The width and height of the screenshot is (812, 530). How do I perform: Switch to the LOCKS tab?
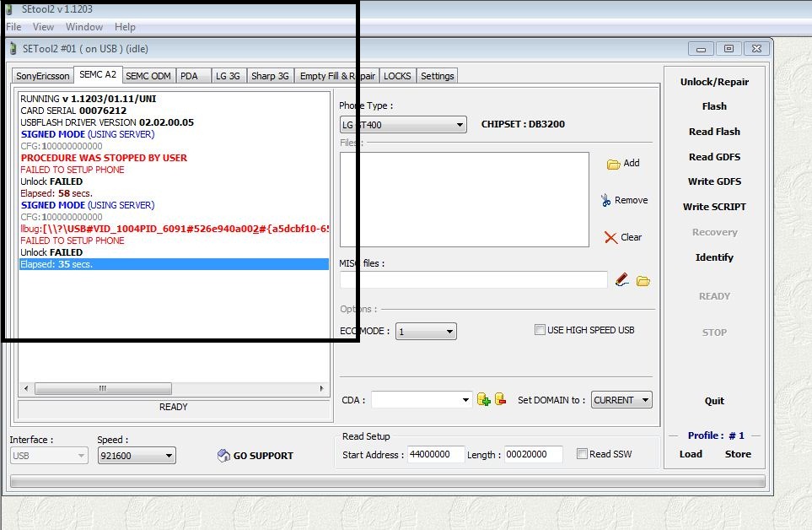[x=397, y=76]
